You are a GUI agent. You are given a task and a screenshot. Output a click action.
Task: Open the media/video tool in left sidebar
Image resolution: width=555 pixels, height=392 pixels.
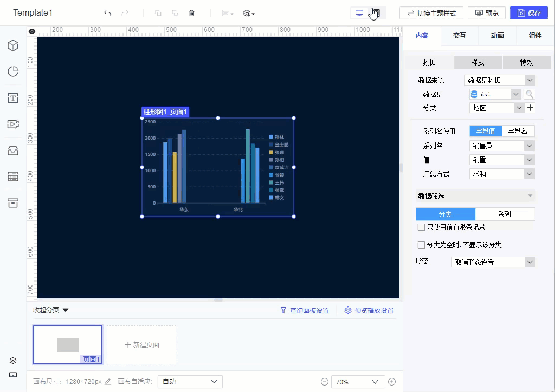click(12, 124)
